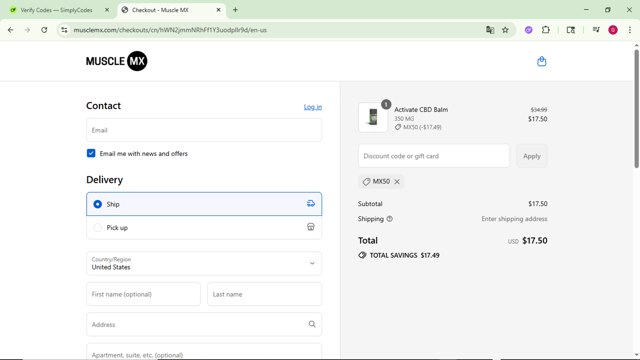This screenshot has height=360, width=640.
Task: Click the Apply discount button
Action: [x=532, y=156]
